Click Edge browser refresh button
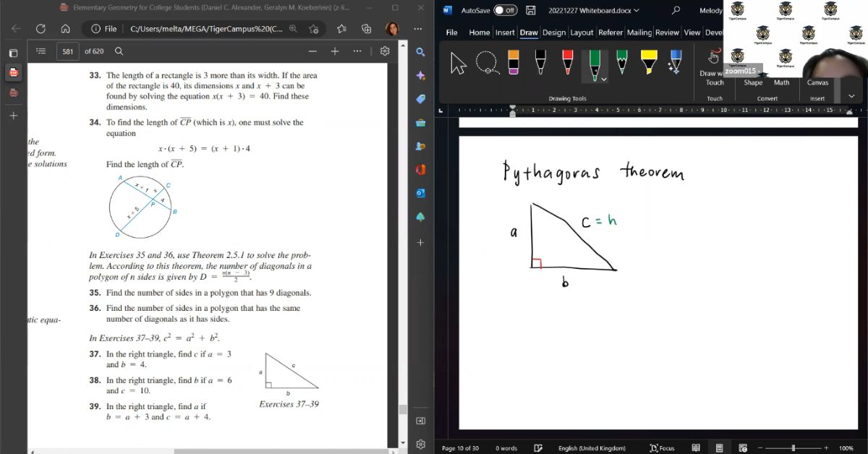868x454 pixels. point(41,29)
